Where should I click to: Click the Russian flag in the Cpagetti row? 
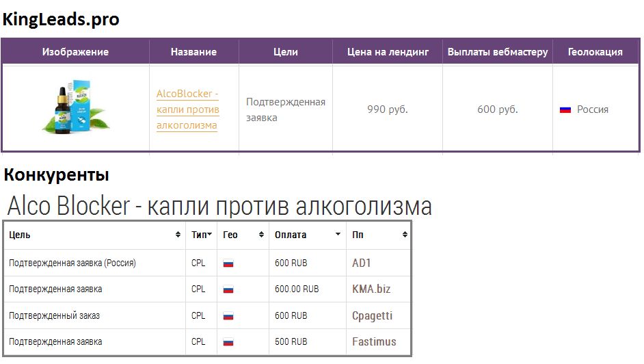(228, 316)
